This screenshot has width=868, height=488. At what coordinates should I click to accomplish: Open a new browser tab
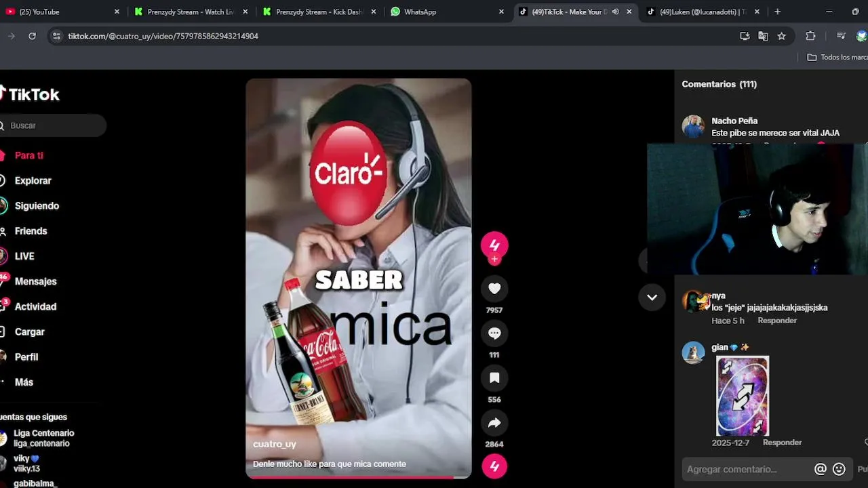point(777,12)
